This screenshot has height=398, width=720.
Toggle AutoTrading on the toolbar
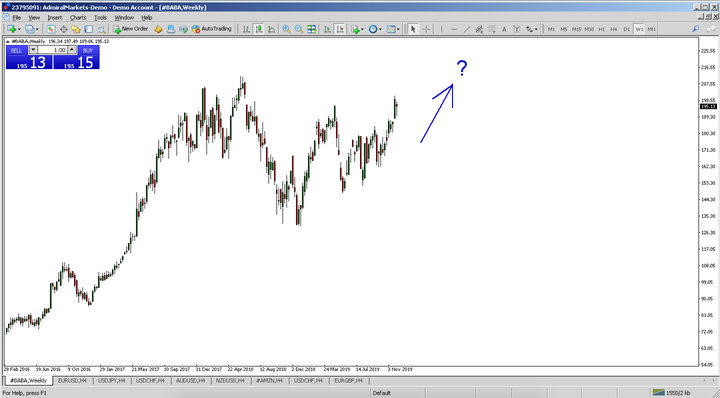click(212, 29)
